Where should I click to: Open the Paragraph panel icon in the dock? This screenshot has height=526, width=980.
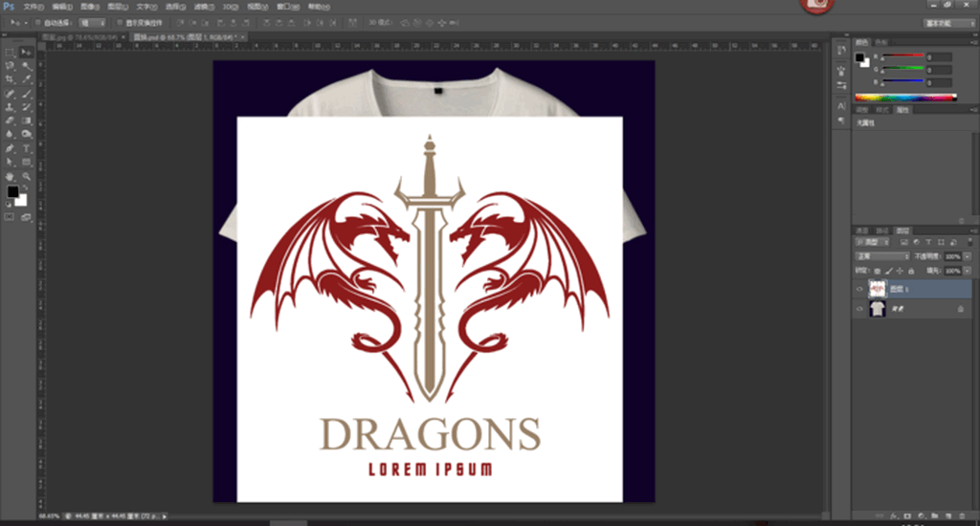[841, 121]
